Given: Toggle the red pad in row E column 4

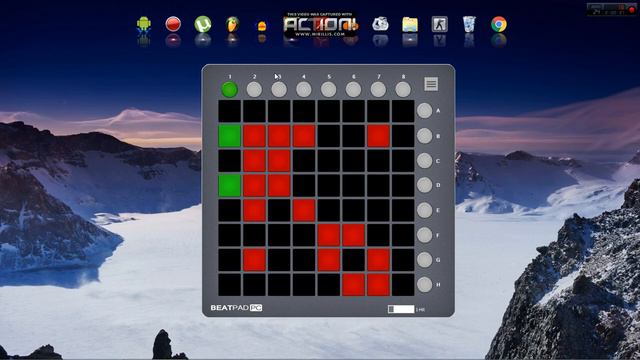Looking at the screenshot, I should (x=304, y=210).
